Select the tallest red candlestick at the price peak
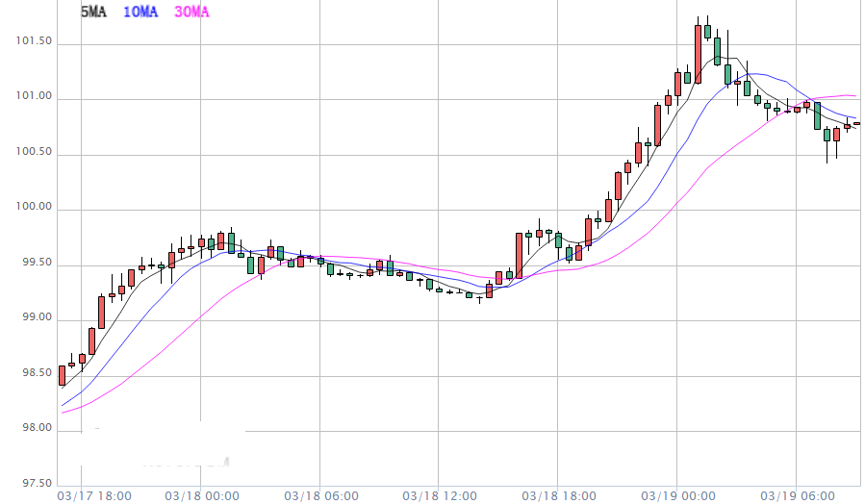This screenshot has width=865, height=504. click(698, 54)
